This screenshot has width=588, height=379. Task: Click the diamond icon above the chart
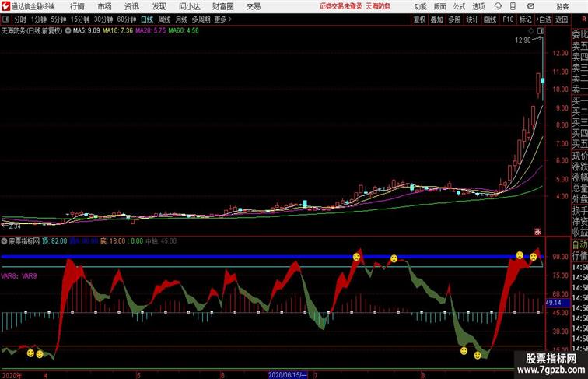pos(530,31)
